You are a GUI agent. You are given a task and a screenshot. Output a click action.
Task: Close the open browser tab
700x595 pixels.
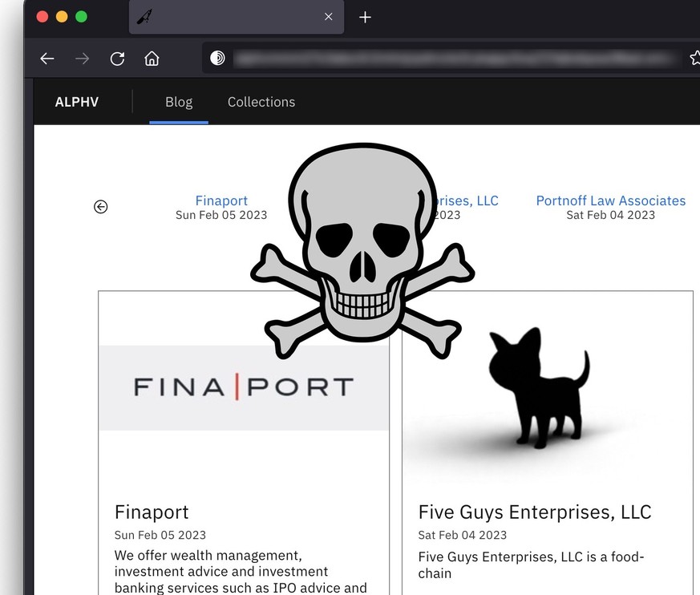pyautogui.click(x=328, y=17)
